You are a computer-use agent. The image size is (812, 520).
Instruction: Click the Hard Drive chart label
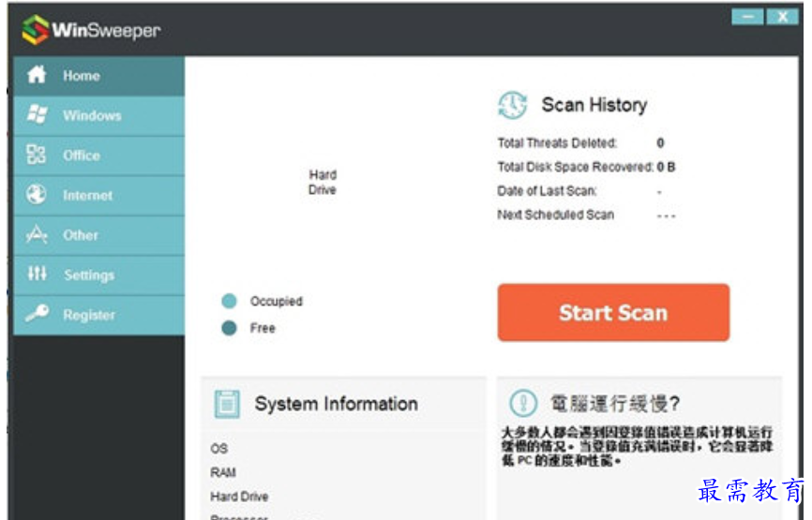[323, 182]
